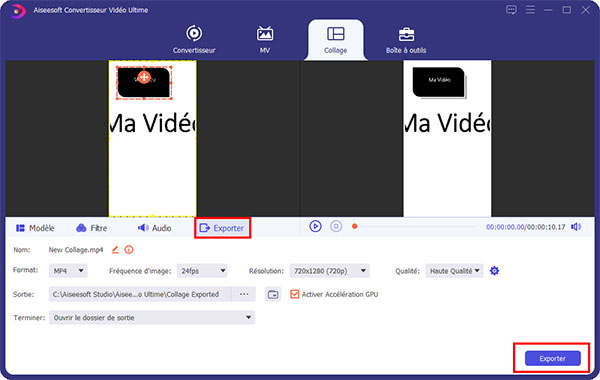
Task: Click the New Collage.mp4 file name
Action: [76, 250]
